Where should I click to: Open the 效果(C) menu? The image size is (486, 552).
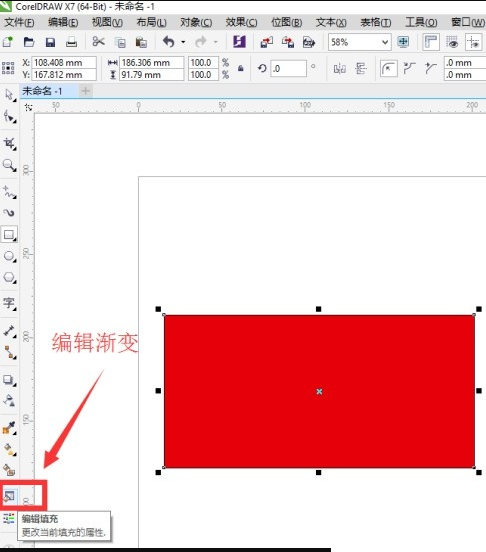(x=241, y=23)
